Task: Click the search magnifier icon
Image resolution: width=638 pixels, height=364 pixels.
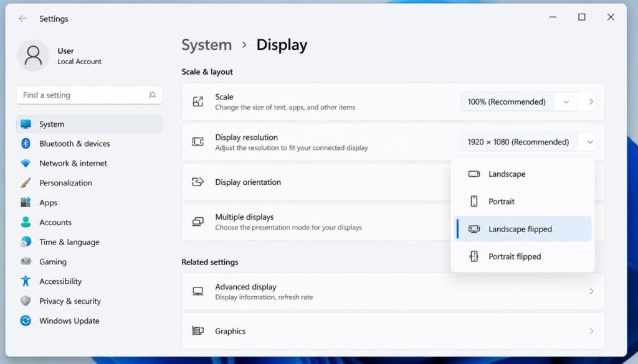Action: click(x=152, y=95)
